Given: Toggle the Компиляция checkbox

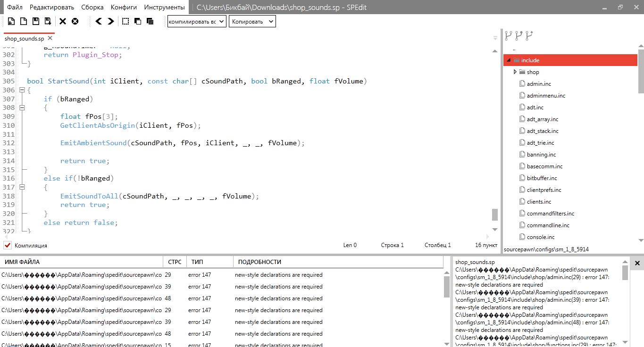Looking at the screenshot, I should [8, 245].
